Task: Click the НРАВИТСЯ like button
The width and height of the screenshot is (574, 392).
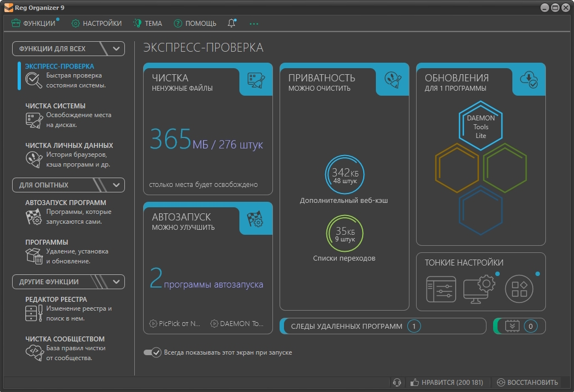Action: 446,383
